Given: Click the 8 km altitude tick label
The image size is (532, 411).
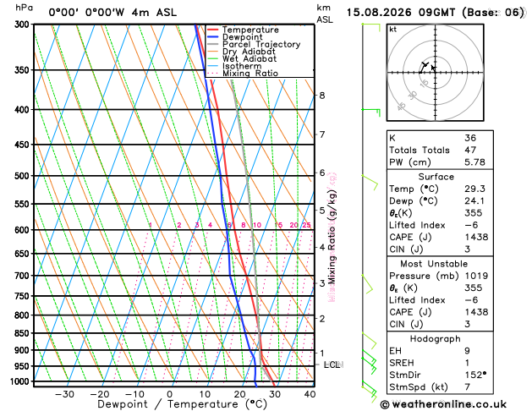Looking at the screenshot, I should click(x=322, y=96).
